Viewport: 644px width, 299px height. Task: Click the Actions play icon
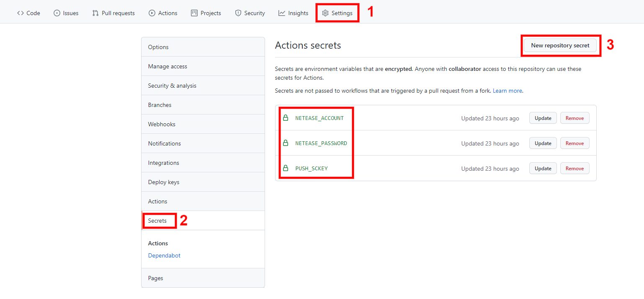point(152,13)
